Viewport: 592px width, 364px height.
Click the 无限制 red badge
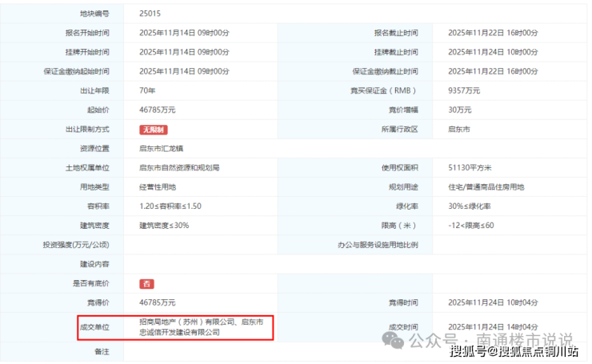(x=154, y=130)
